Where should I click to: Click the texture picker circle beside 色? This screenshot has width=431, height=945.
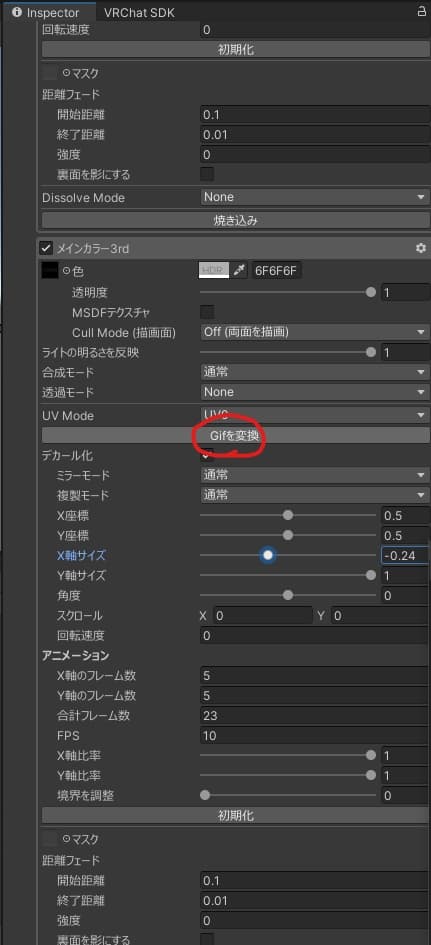click(x=66, y=271)
